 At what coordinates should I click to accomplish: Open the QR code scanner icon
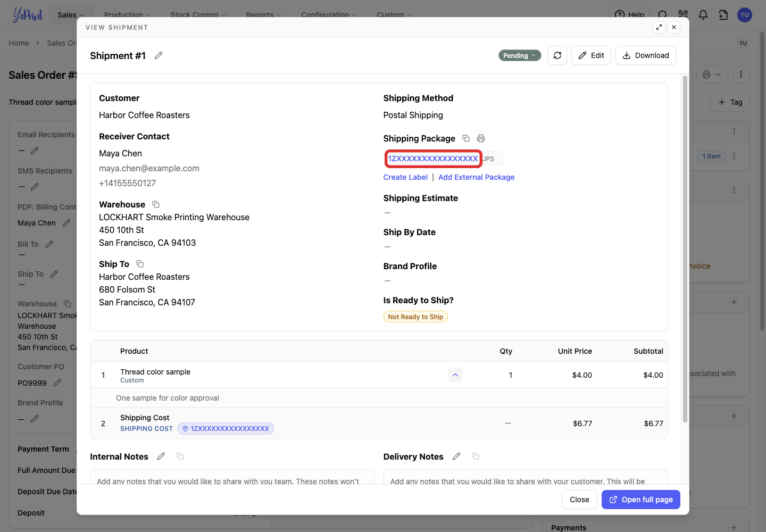683,15
